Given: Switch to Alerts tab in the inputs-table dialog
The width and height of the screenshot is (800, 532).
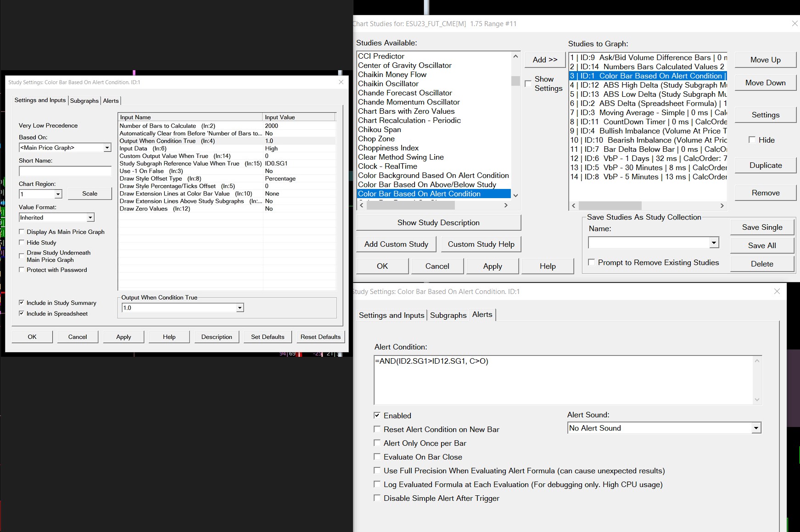Looking at the screenshot, I should 111,100.
